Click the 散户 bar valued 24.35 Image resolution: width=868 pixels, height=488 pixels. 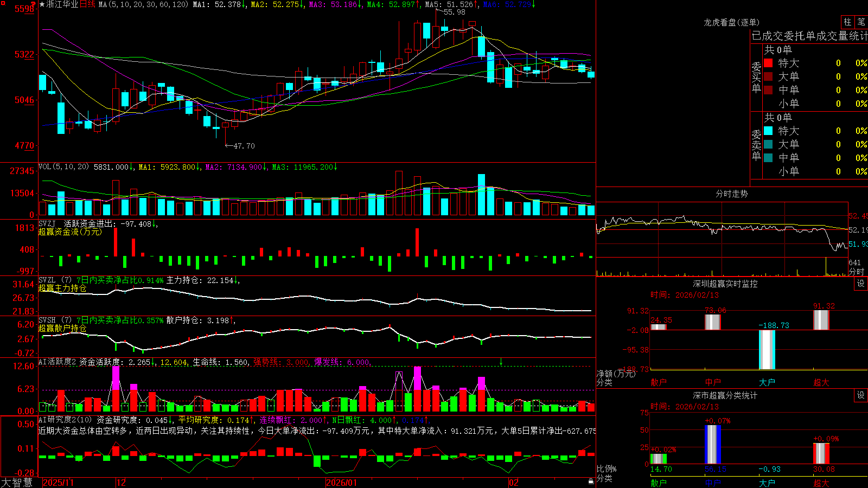(659, 327)
